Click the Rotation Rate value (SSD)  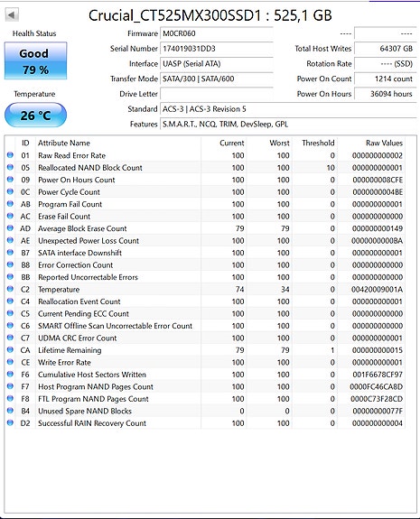385,63
